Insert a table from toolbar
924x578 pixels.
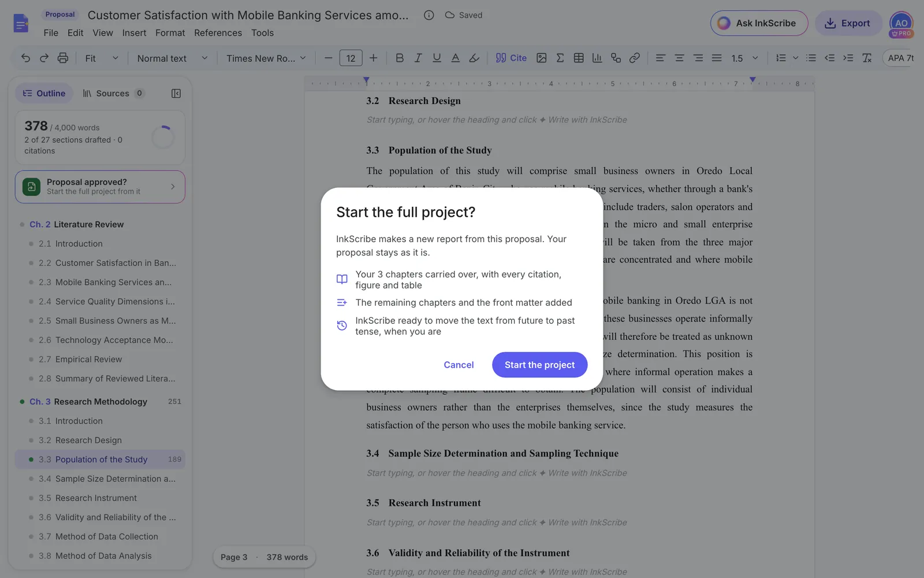click(579, 58)
